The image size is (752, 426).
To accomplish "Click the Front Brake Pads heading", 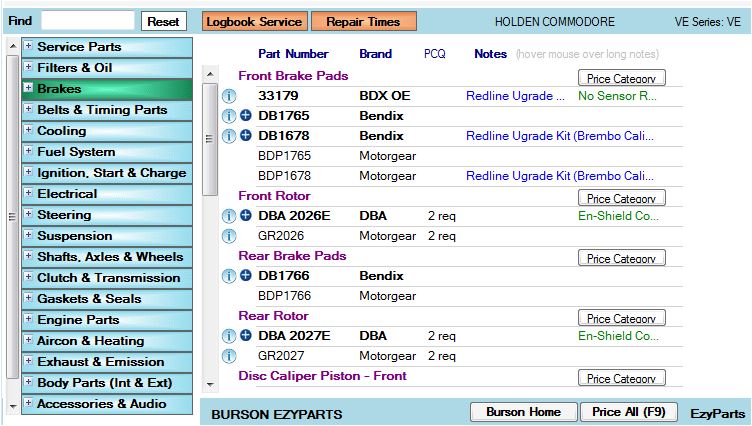I will (x=293, y=76).
